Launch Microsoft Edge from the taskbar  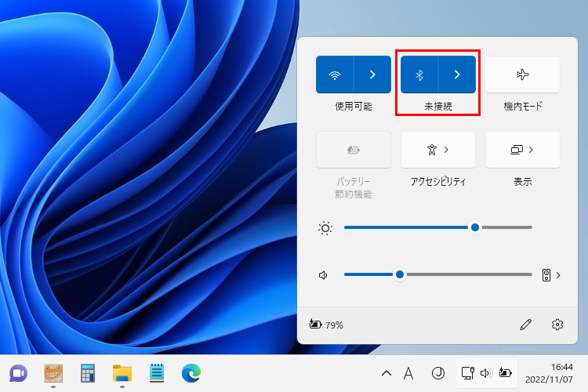pyautogui.click(x=191, y=372)
